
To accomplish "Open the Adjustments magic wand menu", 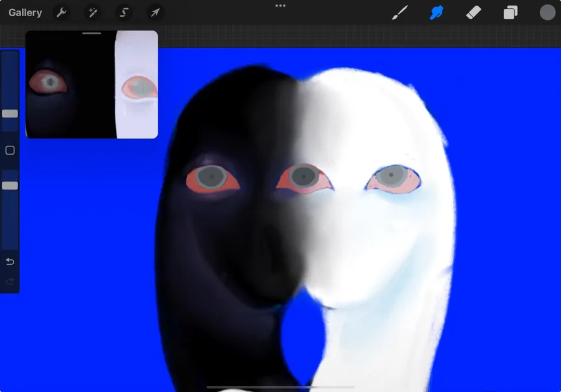I will tap(93, 12).
